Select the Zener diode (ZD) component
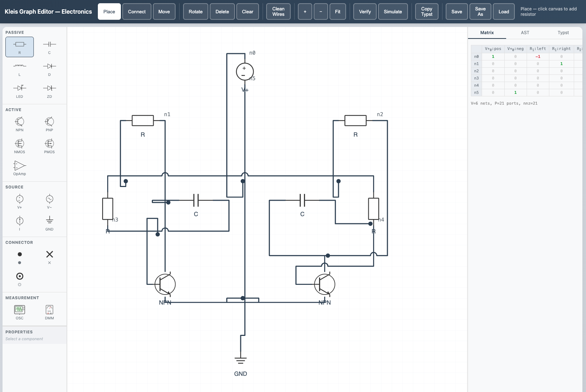Screen dimensions: 586x392 click(49, 91)
